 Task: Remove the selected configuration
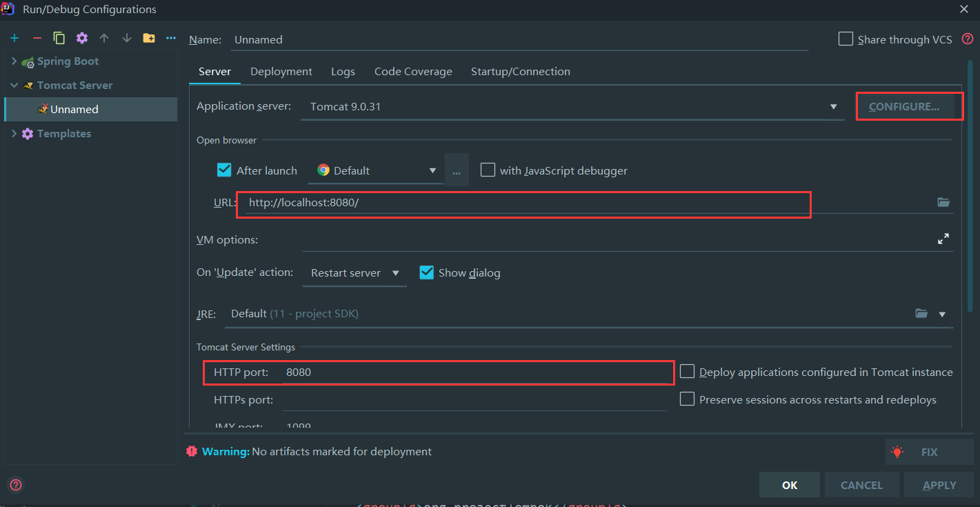pyautogui.click(x=37, y=38)
